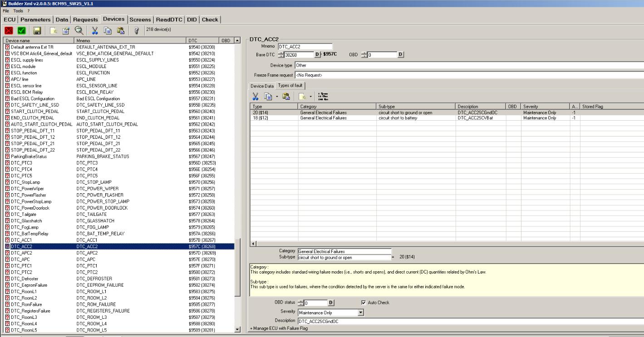Image resolution: width=644 pixels, height=337 pixels.
Task: Click the floppy disk save icon
Action: (37, 30)
